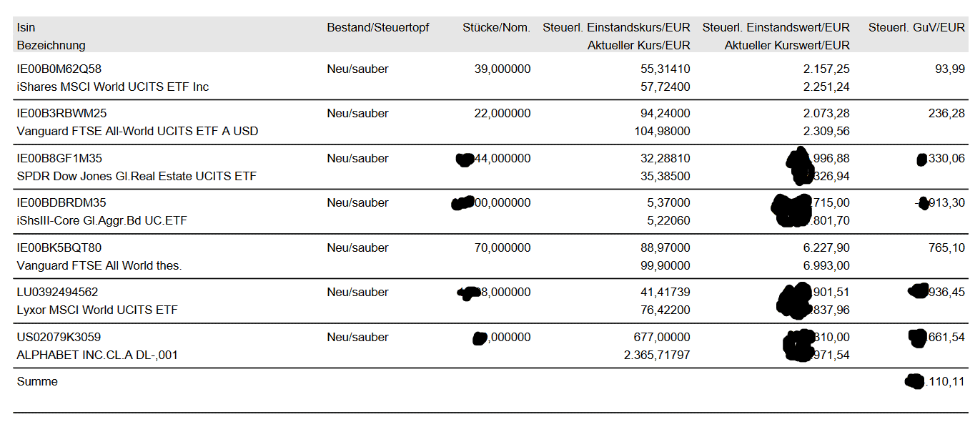Select the Aktueller Kurswert/EUR subheader
The height and width of the screenshot is (427, 980).
[x=787, y=45]
